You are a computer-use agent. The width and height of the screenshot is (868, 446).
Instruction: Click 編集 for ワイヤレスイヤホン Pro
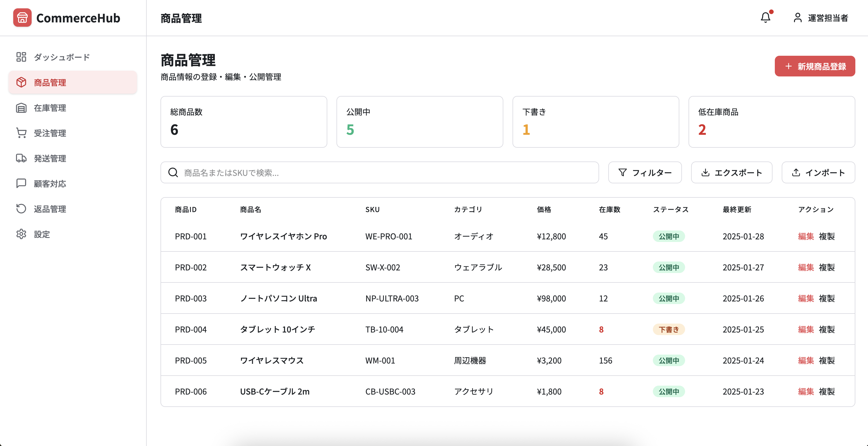(x=806, y=236)
